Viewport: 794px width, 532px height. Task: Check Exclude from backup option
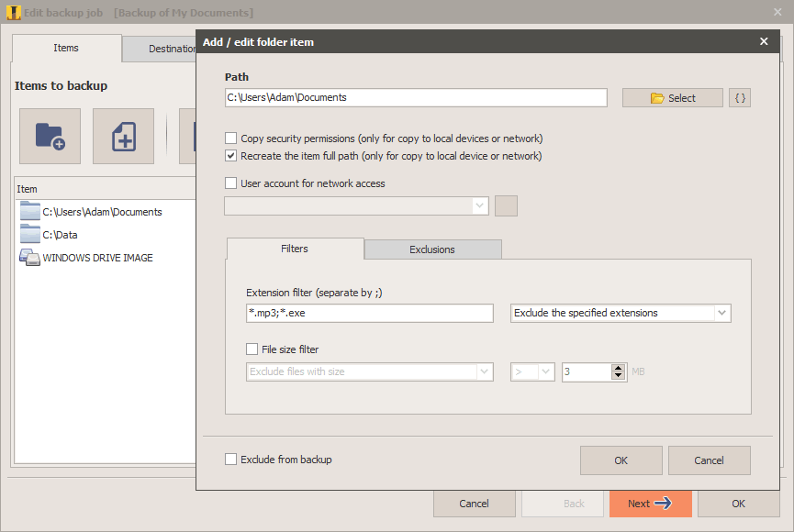(x=231, y=460)
